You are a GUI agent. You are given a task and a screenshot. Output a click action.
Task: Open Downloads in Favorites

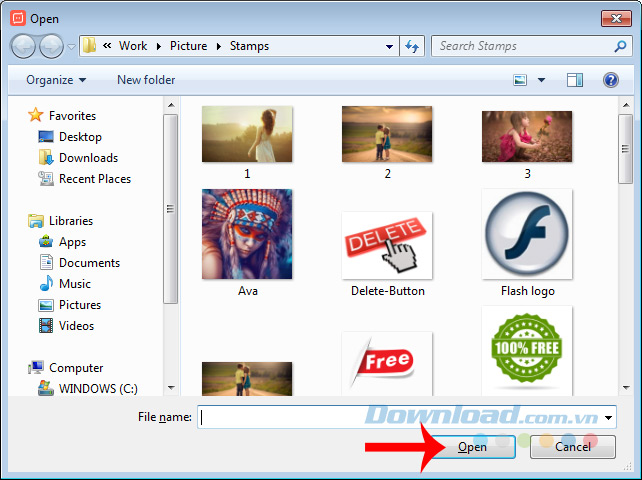pyautogui.click(x=88, y=158)
